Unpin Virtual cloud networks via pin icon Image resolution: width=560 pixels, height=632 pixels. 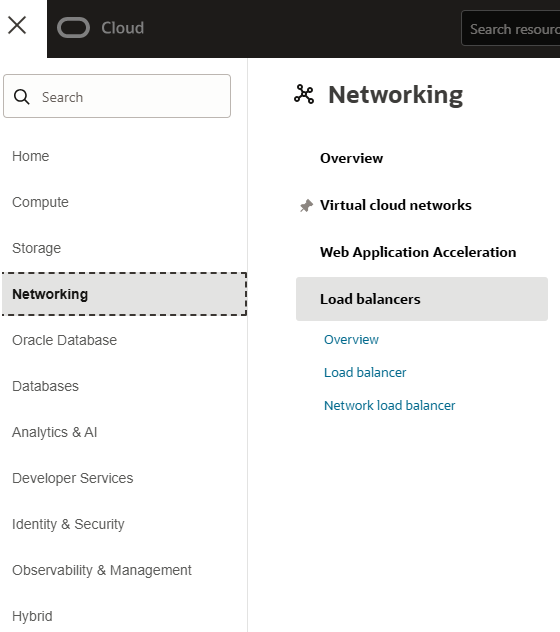tap(306, 206)
